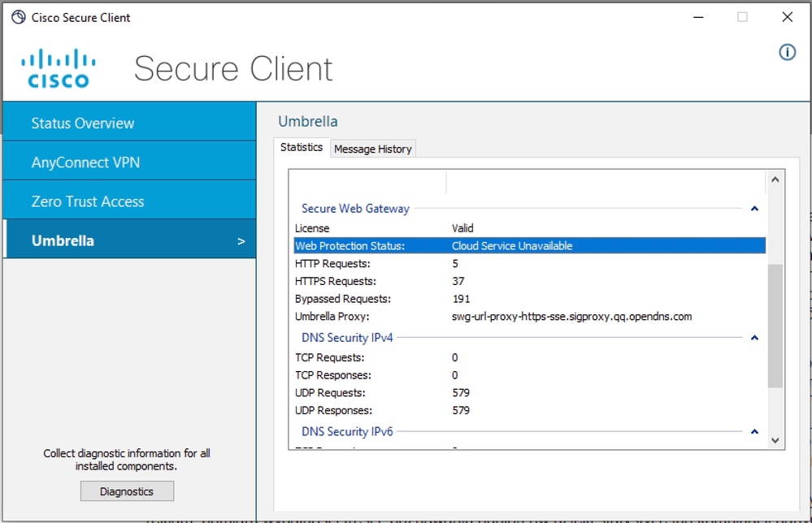This screenshot has width=812, height=523.
Task: Click the statistics list scroll down arrow
Action: 775,441
